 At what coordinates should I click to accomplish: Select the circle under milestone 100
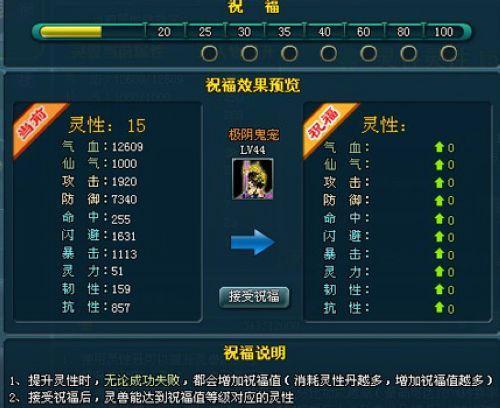tap(448, 54)
